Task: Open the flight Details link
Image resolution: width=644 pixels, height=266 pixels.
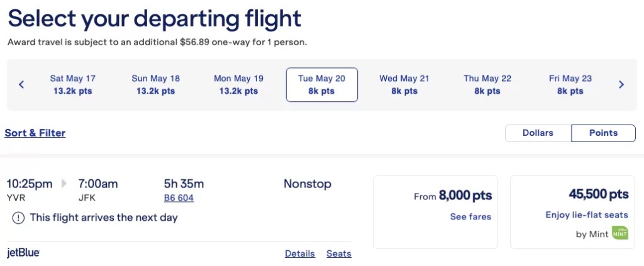Action: 300,253
